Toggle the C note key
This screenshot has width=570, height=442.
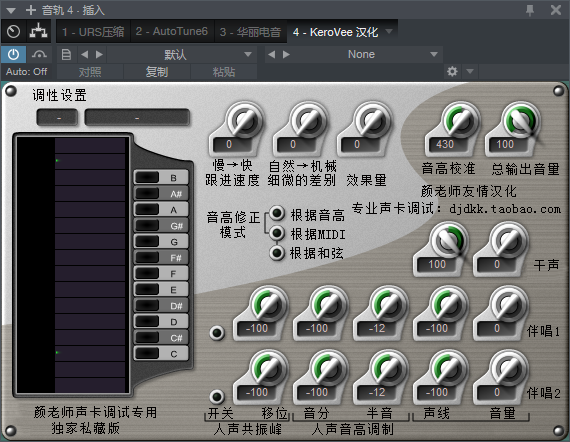point(161,353)
